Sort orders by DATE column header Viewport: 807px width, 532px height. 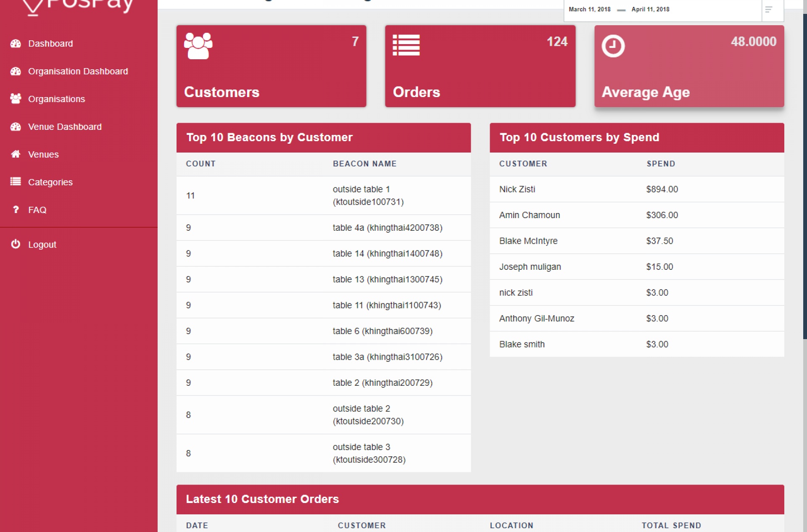tap(197, 525)
